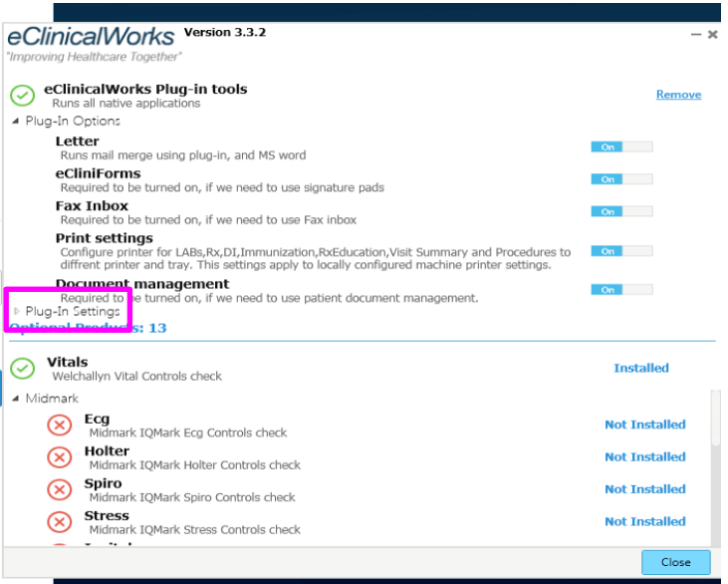Image resolution: width=728 pixels, height=584 pixels.
Task: Click the Spiro product name
Action: click(103, 483)
